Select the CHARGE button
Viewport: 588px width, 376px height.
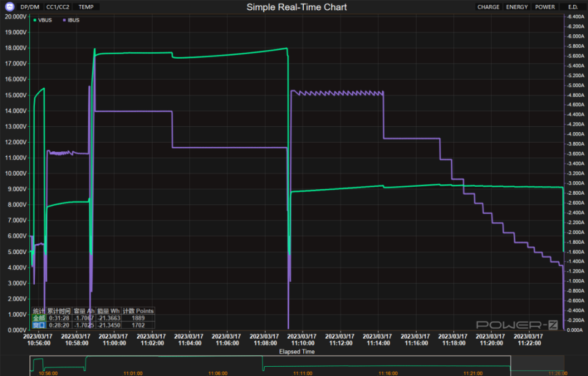[x=488, y=7]
